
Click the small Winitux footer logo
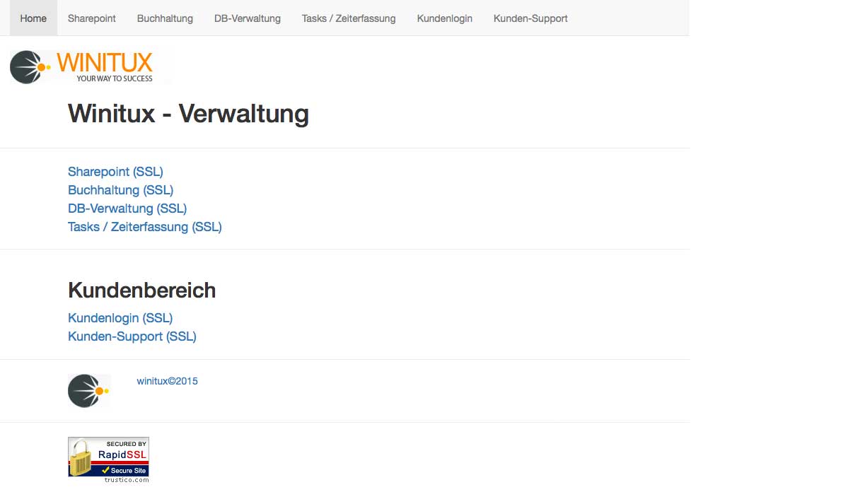pos(88,391)
